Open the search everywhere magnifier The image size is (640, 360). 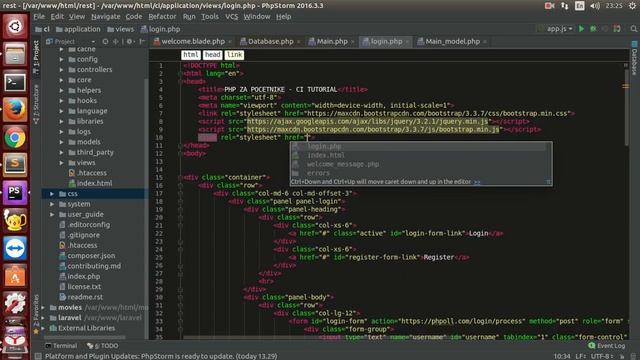click(x=633, y=29)
